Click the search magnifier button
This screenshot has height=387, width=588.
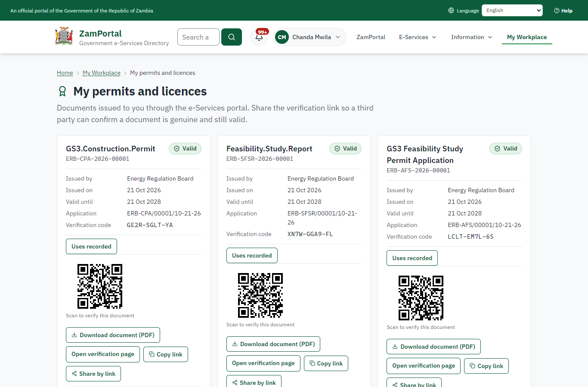[x=232, y=37]
